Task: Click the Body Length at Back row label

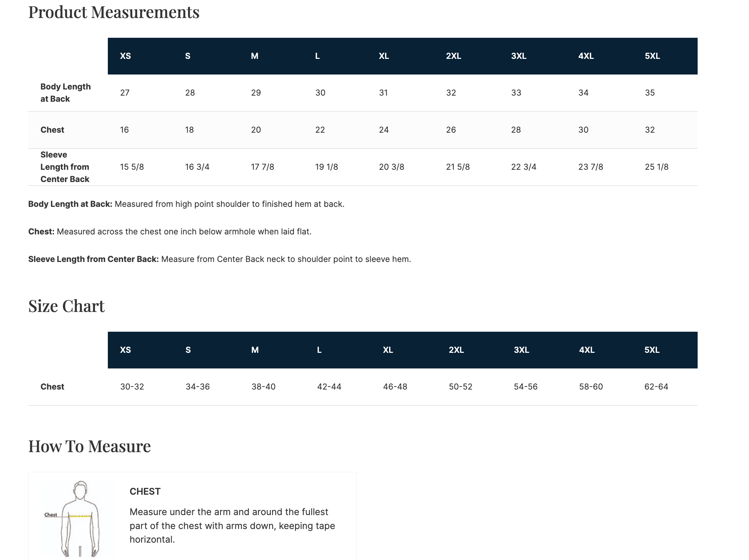Action: (65, 93)
